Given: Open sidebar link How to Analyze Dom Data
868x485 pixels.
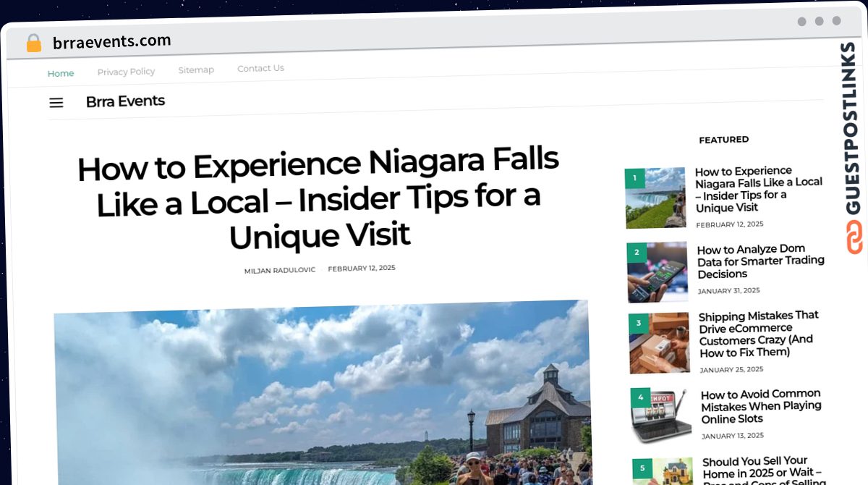Looking at the screenshot, I should coord(760,261).
